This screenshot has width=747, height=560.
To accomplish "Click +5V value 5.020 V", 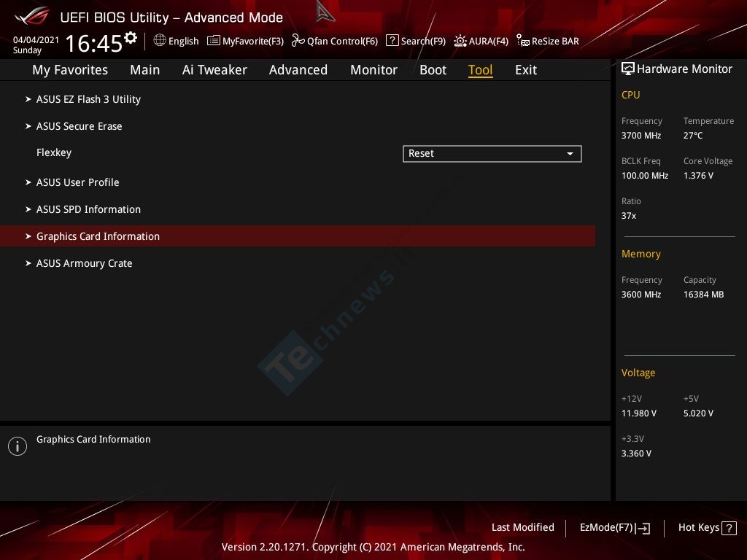I will (698, 413).
